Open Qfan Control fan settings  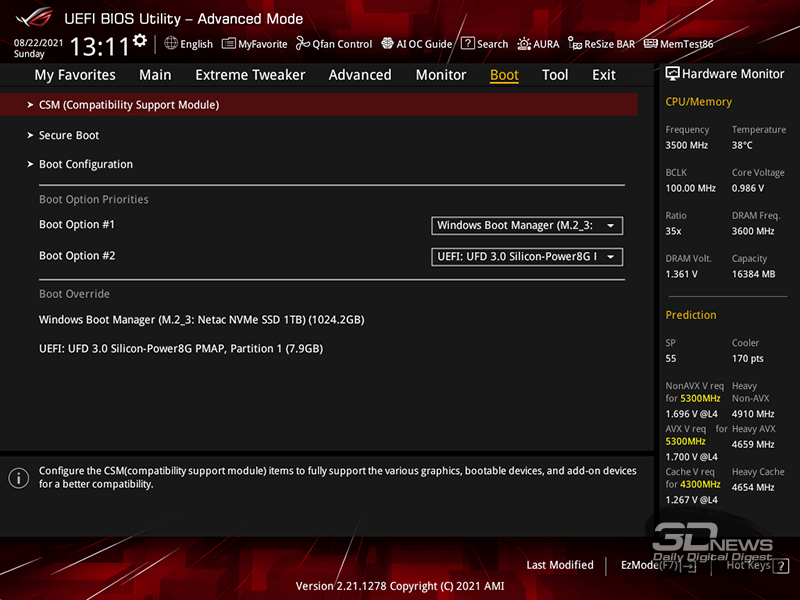point(334,44)
